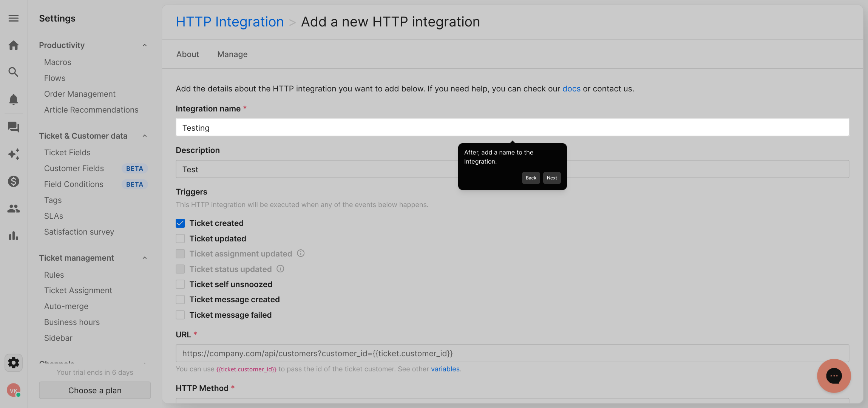Uncheck the Ticket created trigger
The height and width of the screenshot is (408, 868).
[x=180, y=223]
